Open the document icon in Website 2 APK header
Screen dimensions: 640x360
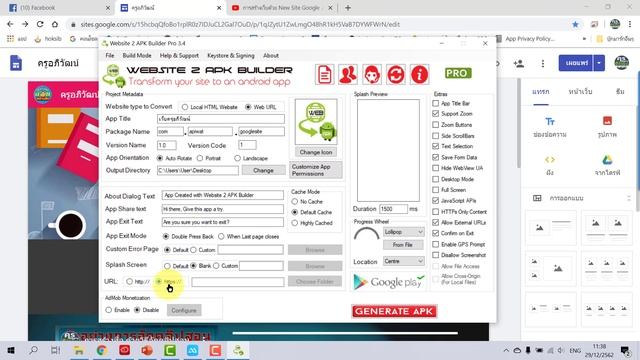tap(324, 75)
